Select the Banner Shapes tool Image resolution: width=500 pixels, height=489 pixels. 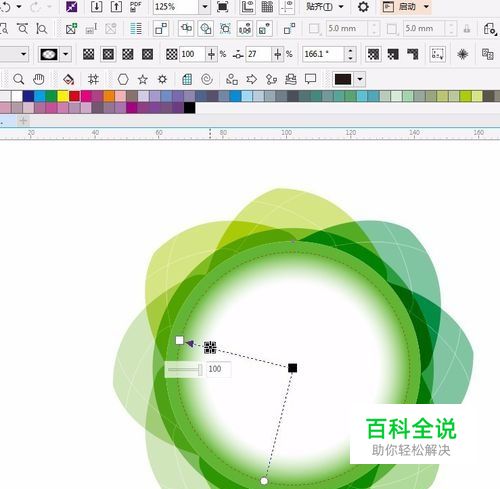click(x=291, y=79)
